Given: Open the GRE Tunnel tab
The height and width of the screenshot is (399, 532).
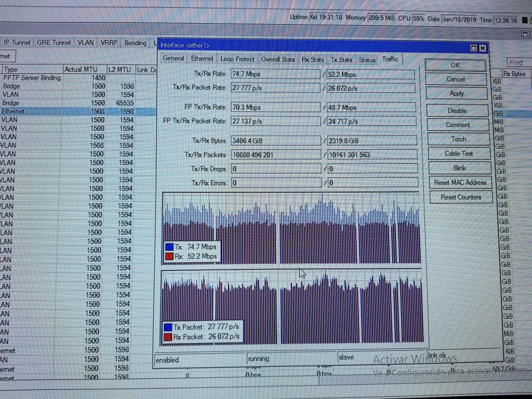Looking at the screenshot, I should (x=54, y=42).
